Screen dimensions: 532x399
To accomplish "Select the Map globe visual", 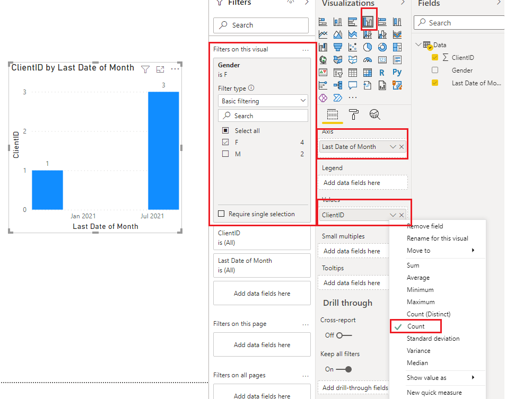I will click(x=323, y=60).
